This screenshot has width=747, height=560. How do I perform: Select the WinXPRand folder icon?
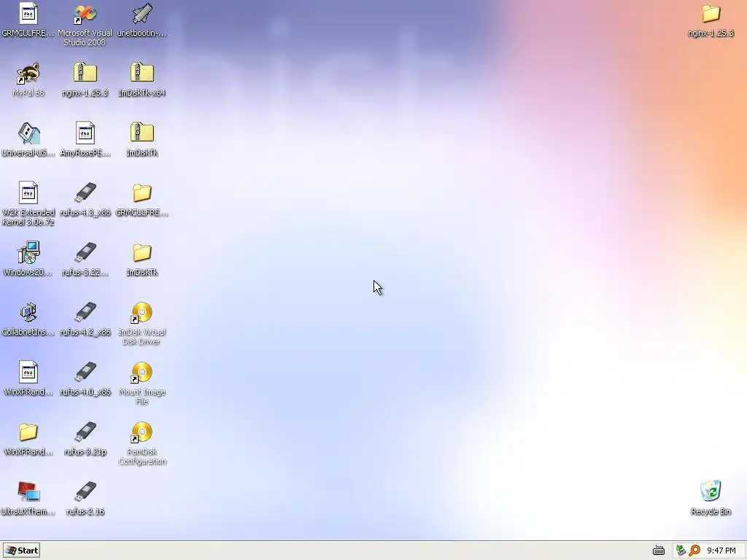[28, 432]
